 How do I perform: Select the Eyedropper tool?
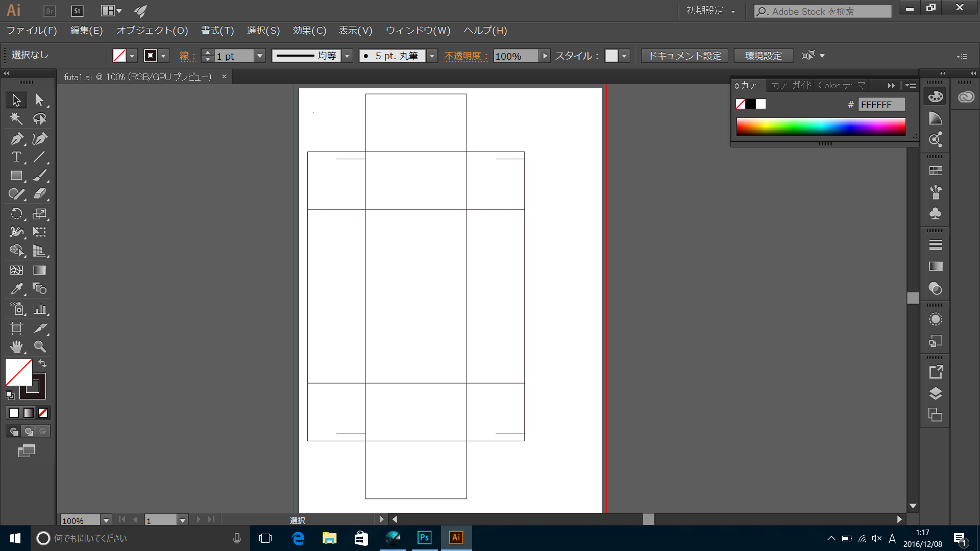click(16, 289)
